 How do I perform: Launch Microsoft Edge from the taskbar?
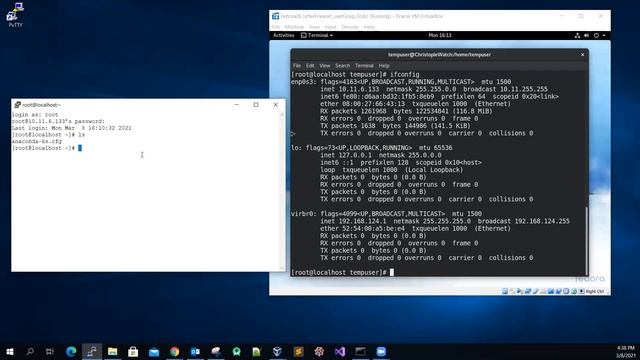pos(71,351)
